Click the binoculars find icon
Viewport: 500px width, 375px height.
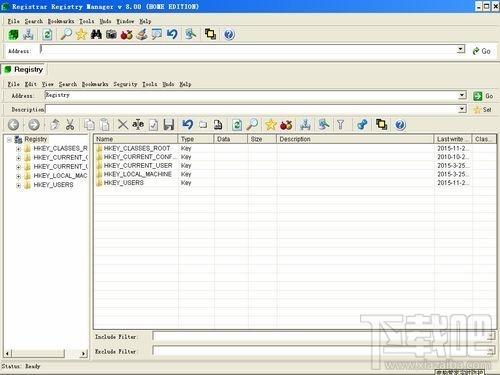96,34
